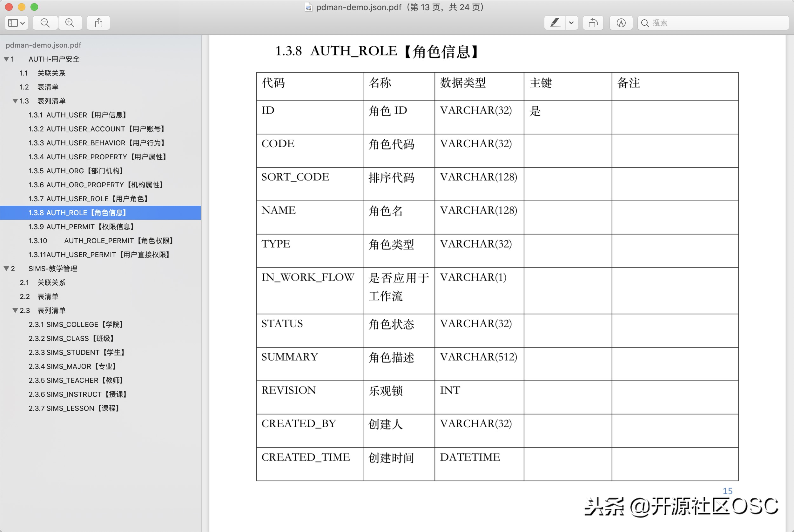This screenshot has width=794, height=532.
Task: Open the highlight color dropdown arrow
Action: tap(572, 23)
